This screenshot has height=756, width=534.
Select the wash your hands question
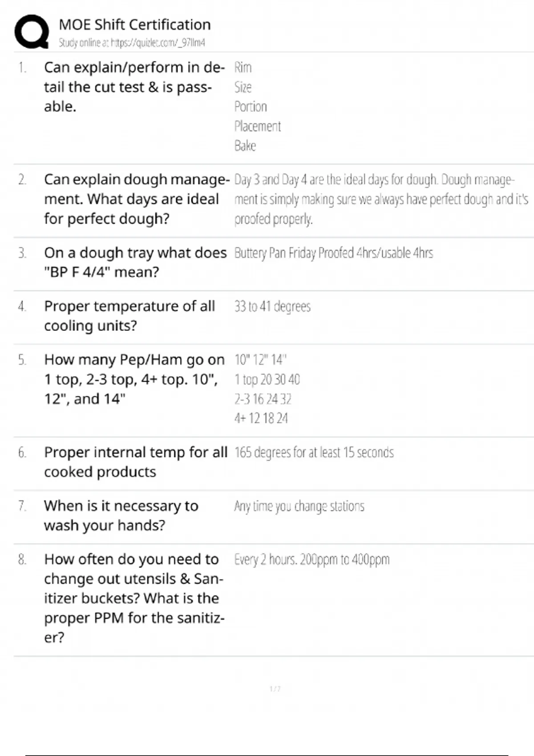(121, 515)
